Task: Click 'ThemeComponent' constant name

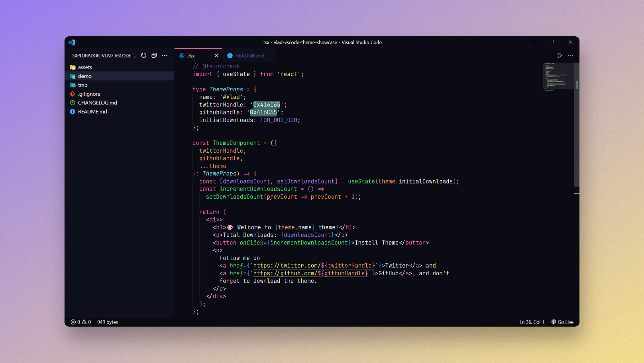Action: pyautogui.click(x=236, y=143)
